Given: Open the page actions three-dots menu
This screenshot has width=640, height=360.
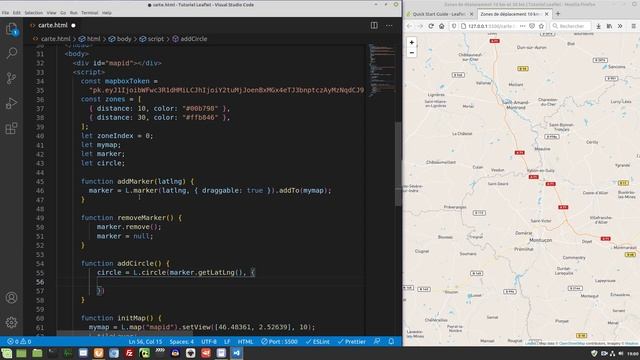Looking at the screenshot, I should point(522,26).
